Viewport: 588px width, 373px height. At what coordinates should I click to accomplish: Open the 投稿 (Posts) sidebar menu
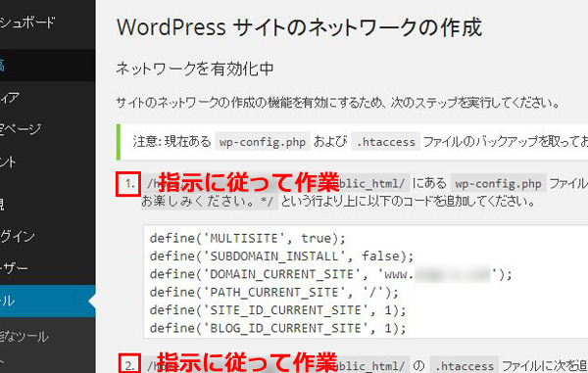(48, 66)
